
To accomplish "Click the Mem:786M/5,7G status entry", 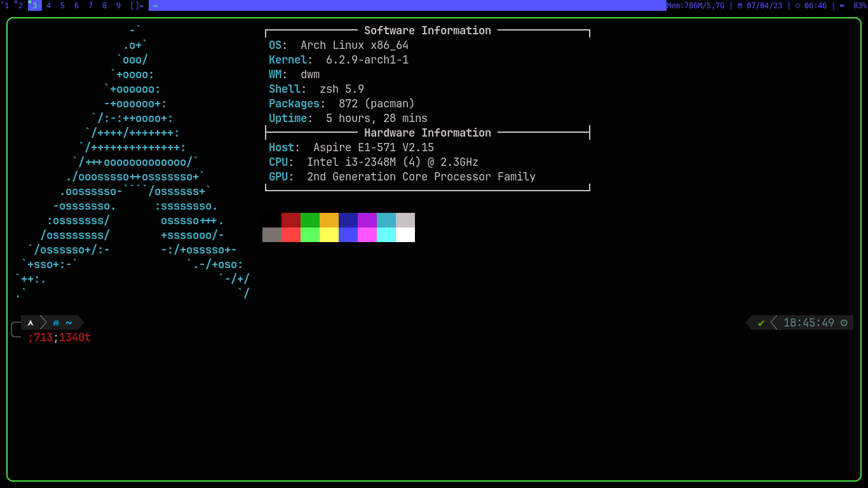I will pyautogui.click(x=695, y=5).
